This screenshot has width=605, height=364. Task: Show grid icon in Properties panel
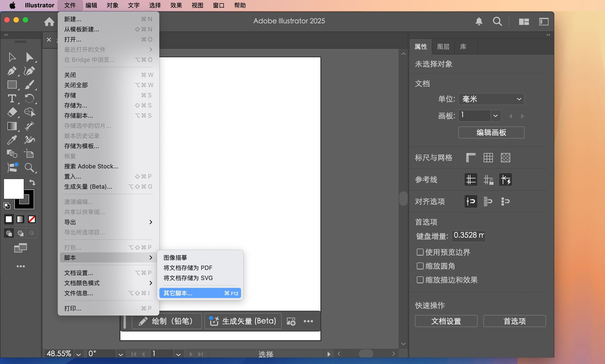coord(488,157)
